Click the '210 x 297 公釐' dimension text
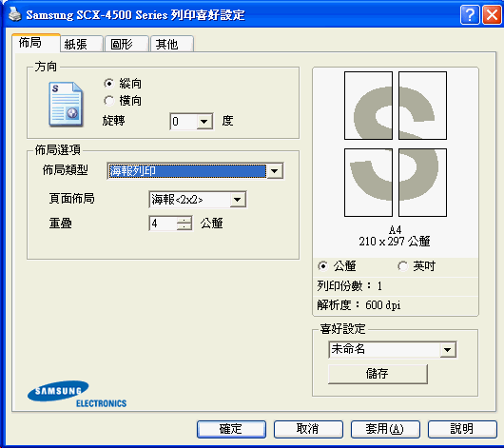 [395, 242]
